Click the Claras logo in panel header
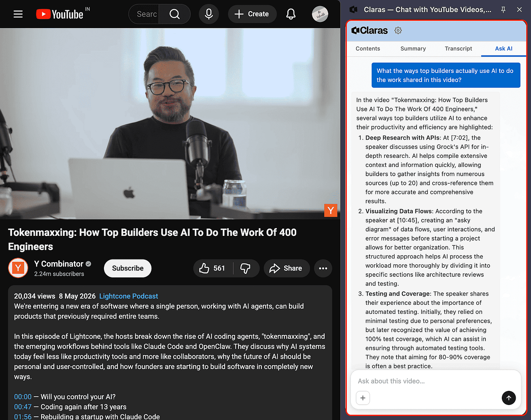 point(369,30)
